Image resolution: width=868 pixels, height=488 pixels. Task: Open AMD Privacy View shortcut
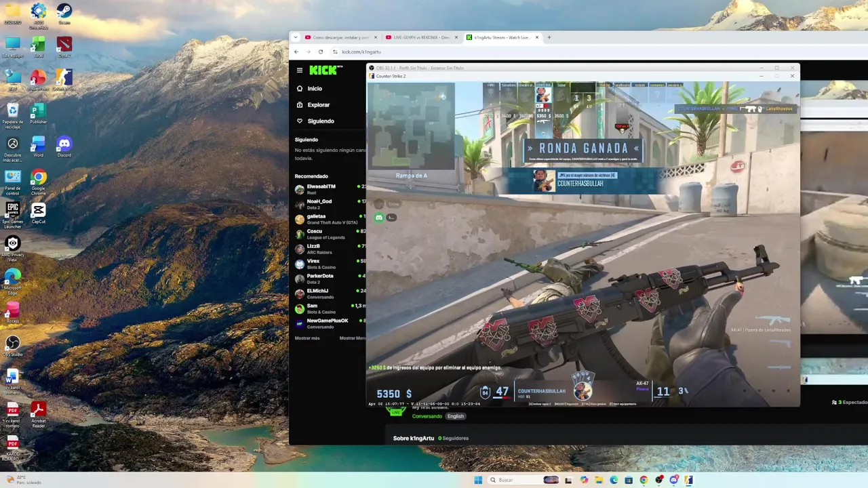tap(13, 249)
